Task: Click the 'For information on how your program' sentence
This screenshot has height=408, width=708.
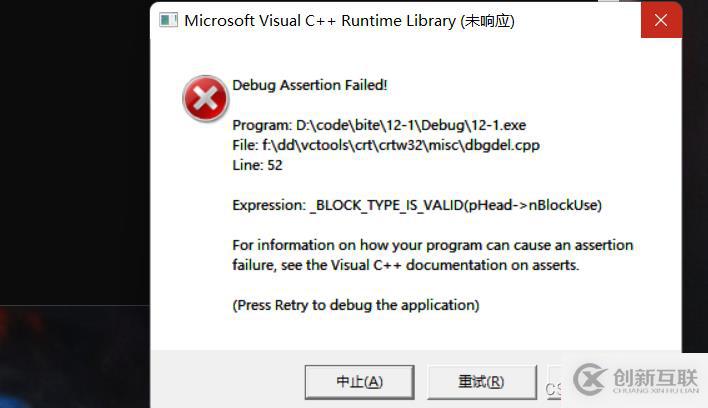Action: coord(432,245)
